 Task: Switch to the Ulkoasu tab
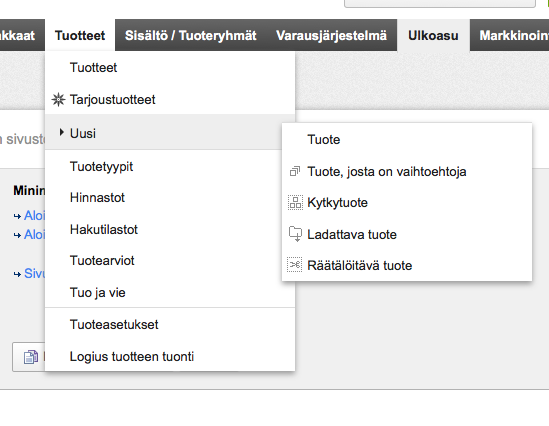point(433,35)
